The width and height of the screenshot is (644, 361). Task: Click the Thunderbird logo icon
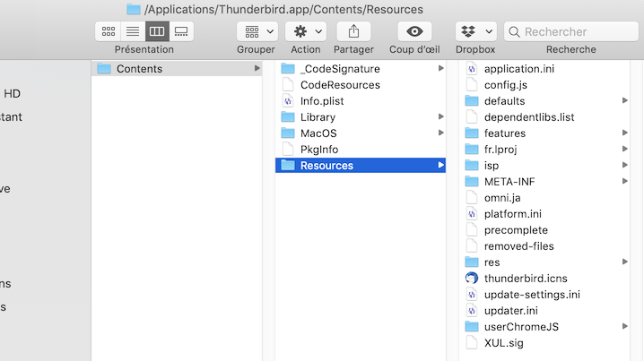472,278
